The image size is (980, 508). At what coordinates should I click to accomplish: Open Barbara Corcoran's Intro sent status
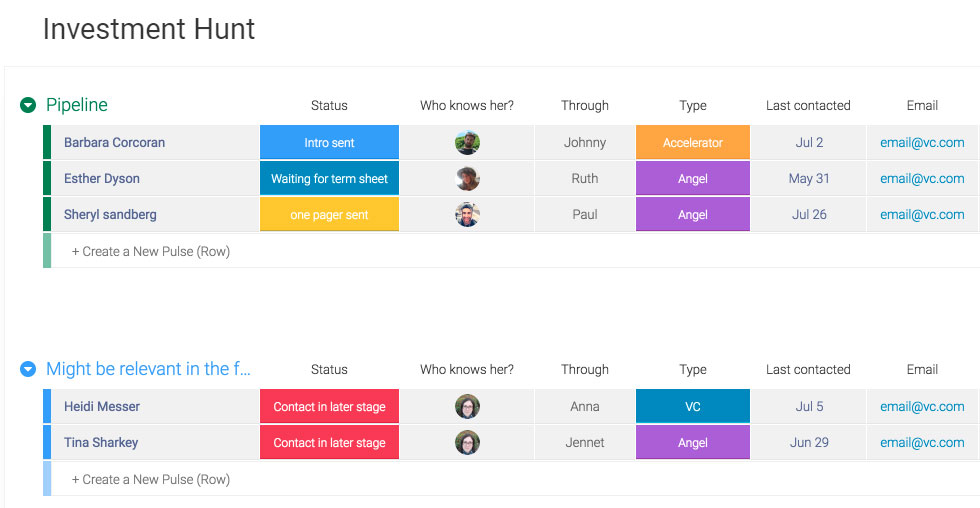coord(329,142)
